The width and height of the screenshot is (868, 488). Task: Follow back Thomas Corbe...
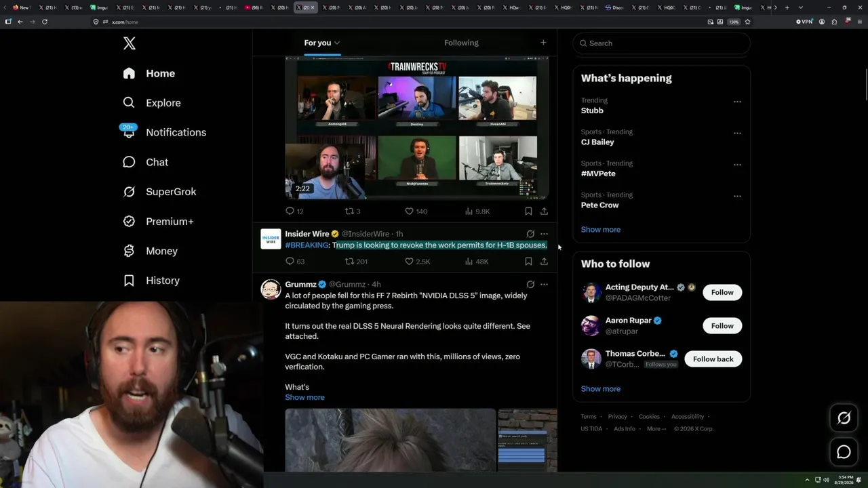(713, 359)
